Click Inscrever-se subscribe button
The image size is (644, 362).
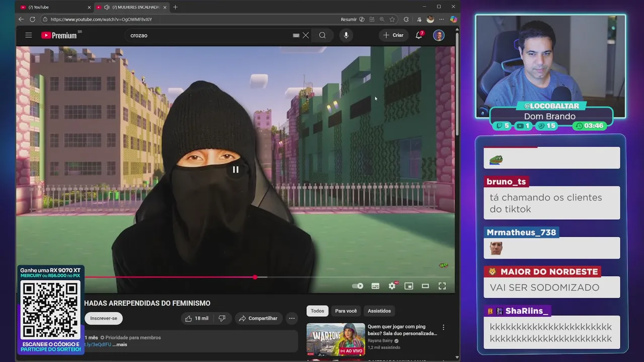[x=104, y=318]
